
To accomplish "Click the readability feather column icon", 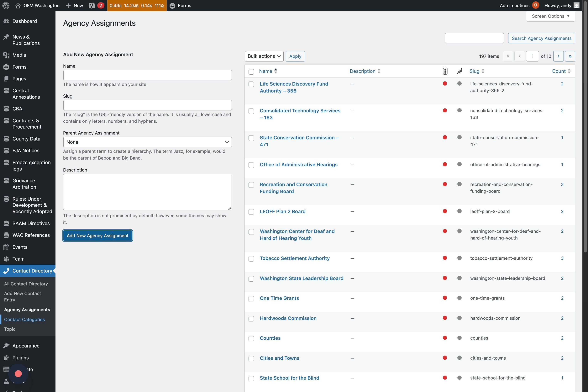I will click(x=459, y=71).
